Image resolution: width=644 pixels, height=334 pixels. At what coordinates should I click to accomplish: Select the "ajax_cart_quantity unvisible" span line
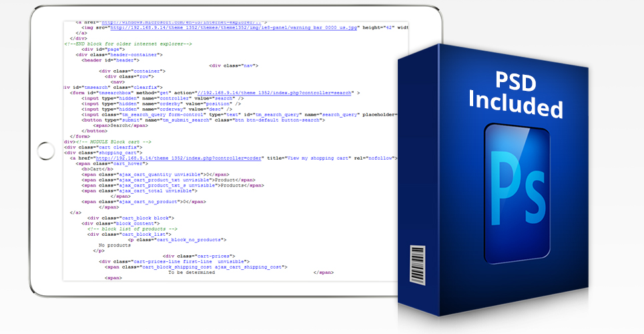155,174
